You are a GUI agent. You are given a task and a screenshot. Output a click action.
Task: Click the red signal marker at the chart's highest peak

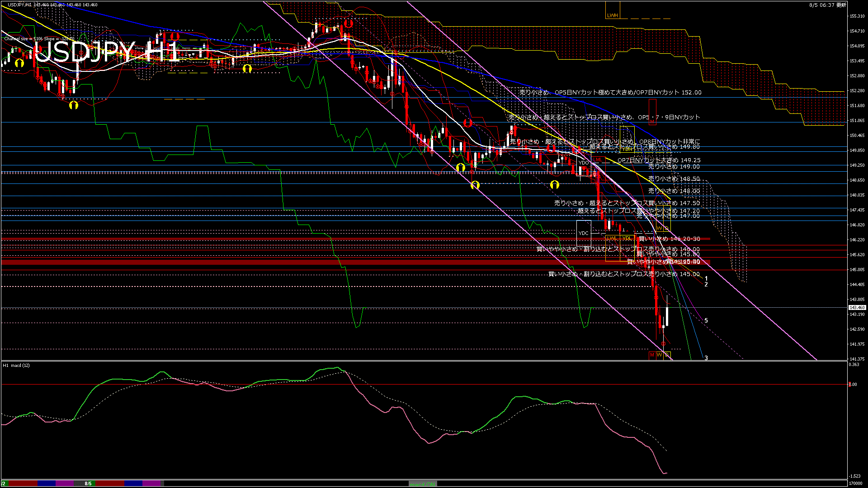click(348, 23)
